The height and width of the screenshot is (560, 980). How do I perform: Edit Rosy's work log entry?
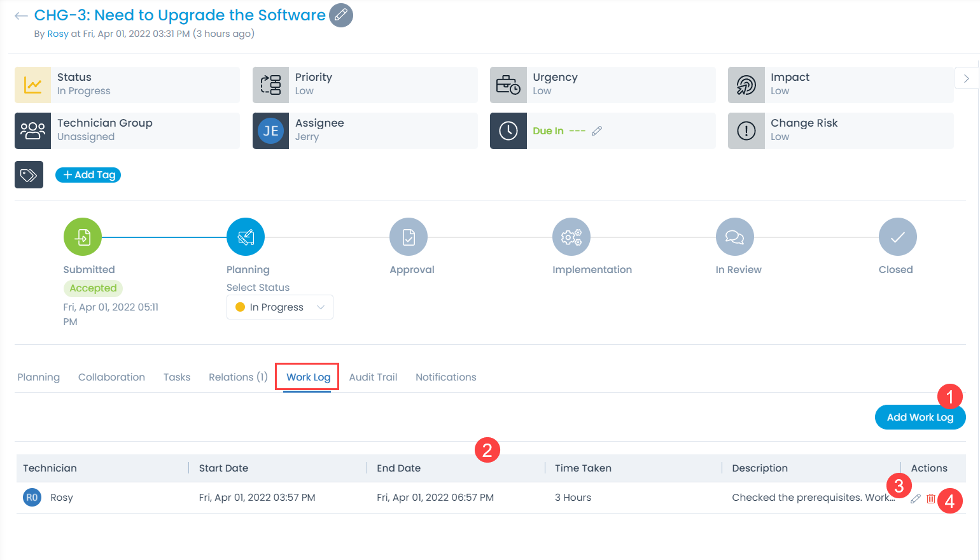pyautogui.click(x=915, y=499)
